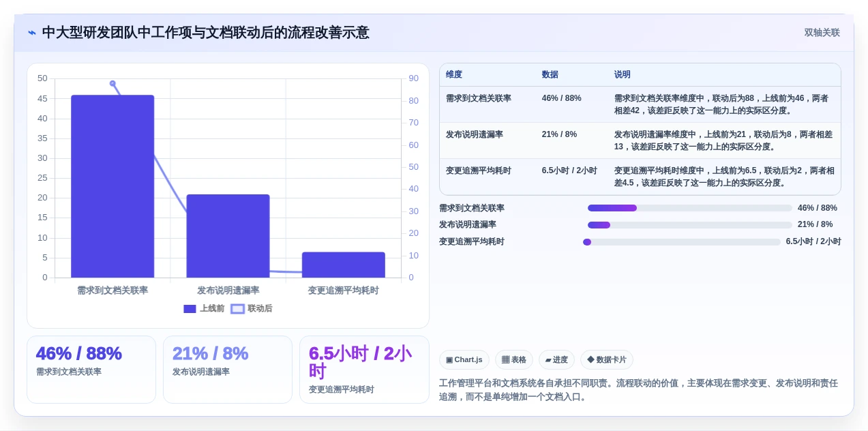Click the description explaining 变更追溯平均耗时 difference

point(724,177)
